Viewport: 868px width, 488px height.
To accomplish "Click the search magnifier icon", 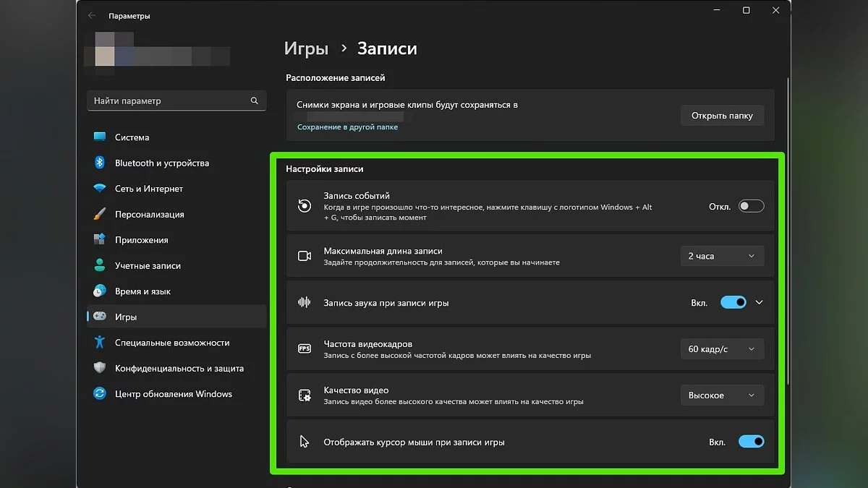I will tap(254, 101).
